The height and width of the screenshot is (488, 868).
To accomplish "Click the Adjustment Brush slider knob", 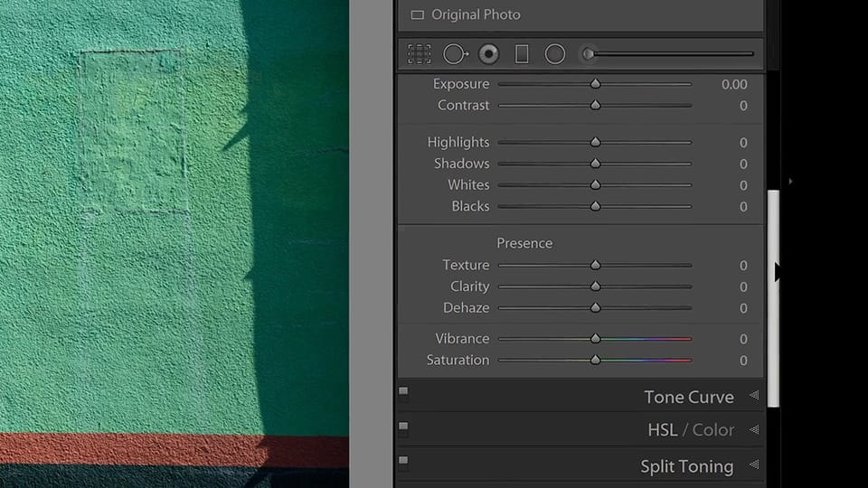I will (589, 54).
